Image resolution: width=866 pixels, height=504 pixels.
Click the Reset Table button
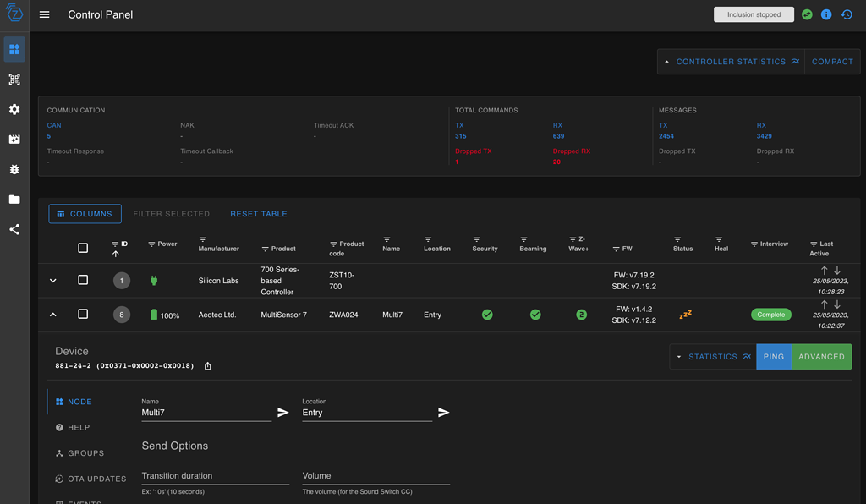click(x=259, y=214)
